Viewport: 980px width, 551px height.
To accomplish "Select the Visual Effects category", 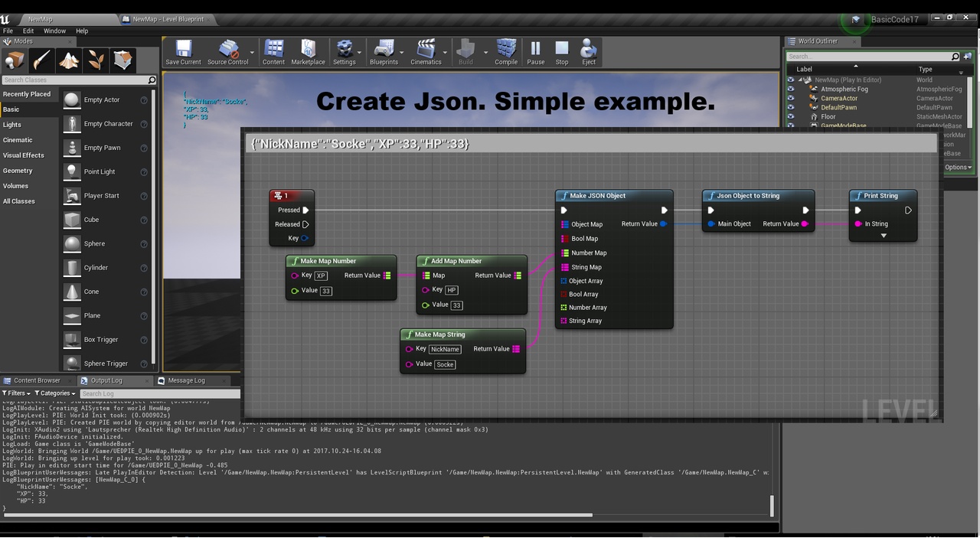I will (x=24, y=155).
